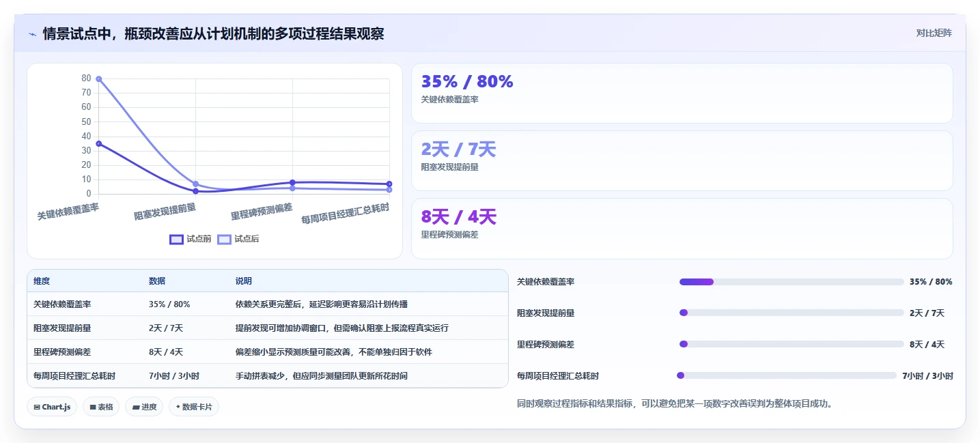
Task: Click table value 2天 / 7天
Action: click(x=166, y=328)
